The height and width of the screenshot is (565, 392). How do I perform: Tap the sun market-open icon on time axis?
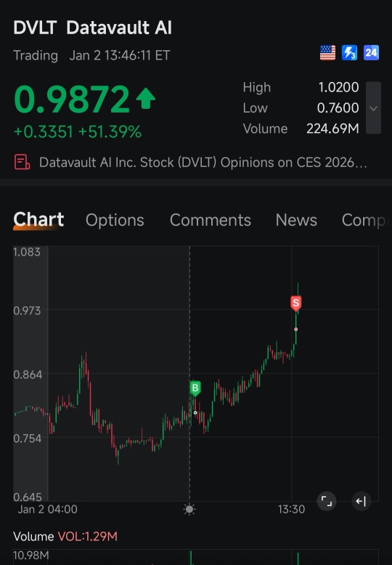(x=189, y=509)
